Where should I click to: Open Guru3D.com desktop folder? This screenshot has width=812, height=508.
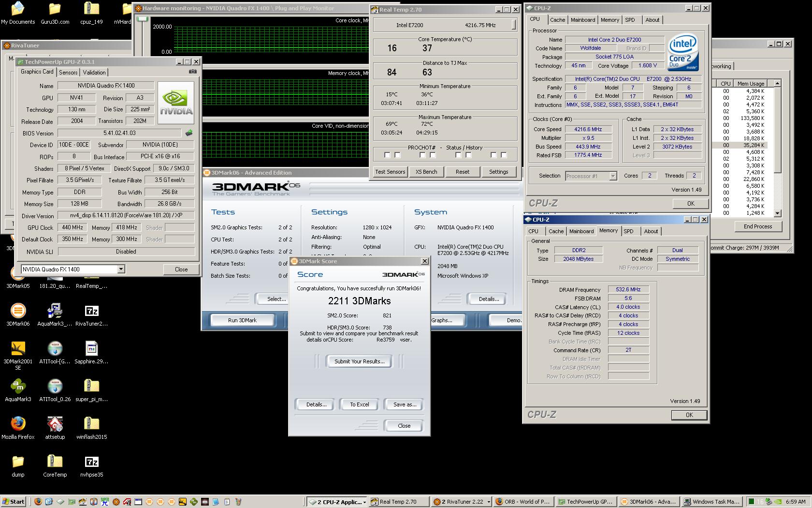55,14
